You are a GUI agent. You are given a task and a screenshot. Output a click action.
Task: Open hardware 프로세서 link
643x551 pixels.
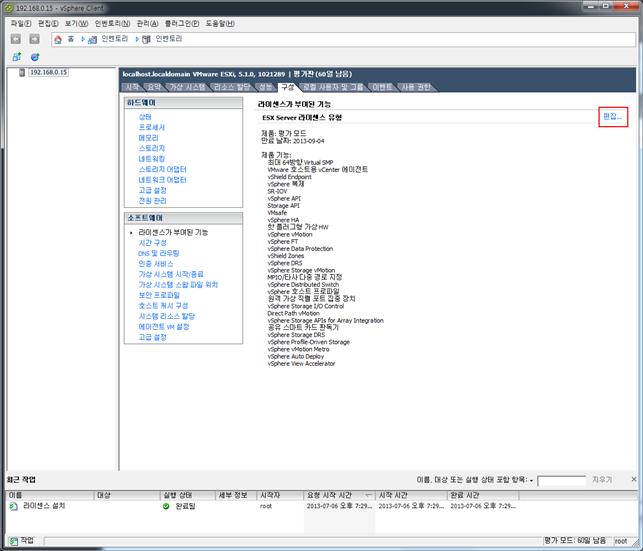pos(151,128)
